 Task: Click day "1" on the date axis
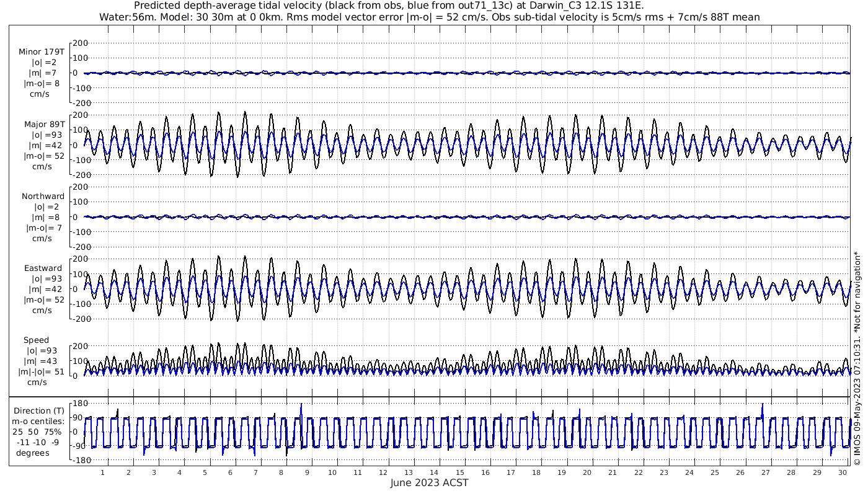tap(103, 472)
